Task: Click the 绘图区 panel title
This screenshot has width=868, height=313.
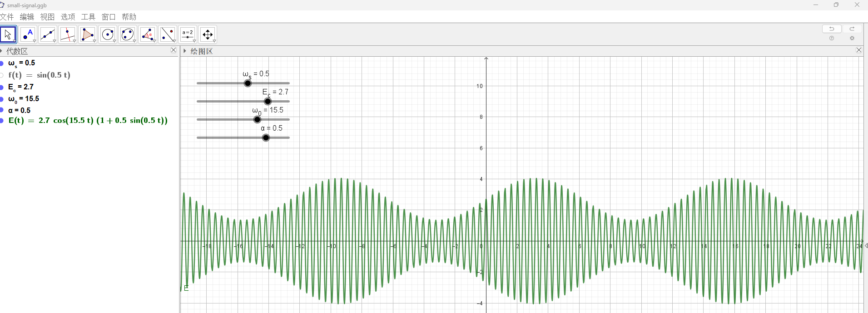Action: coord(202,51)
